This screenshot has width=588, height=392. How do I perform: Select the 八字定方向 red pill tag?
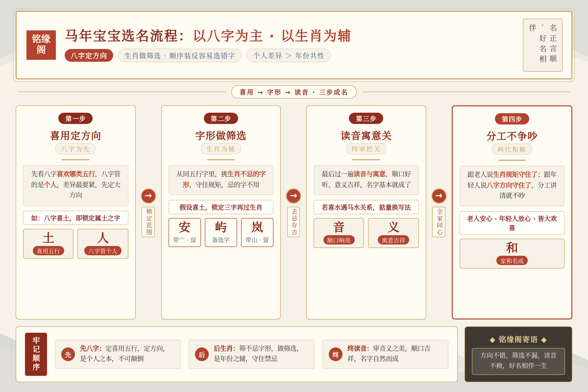tap(89, 56)
